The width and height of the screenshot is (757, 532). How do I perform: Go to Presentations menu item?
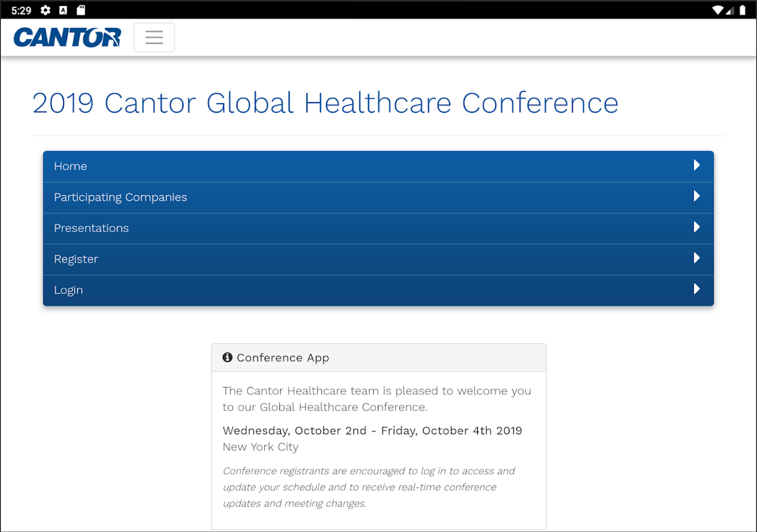(378, 228)
